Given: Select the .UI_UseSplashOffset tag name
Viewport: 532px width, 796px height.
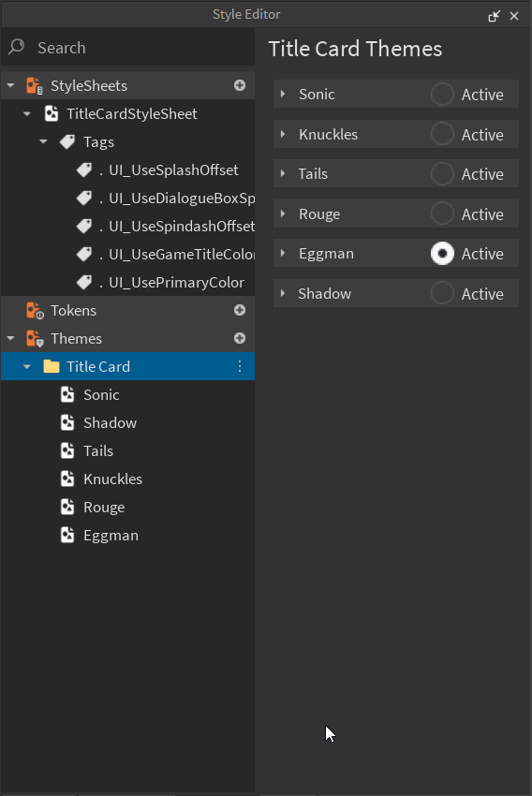Looking at the screenshot, I should (169, 170).
